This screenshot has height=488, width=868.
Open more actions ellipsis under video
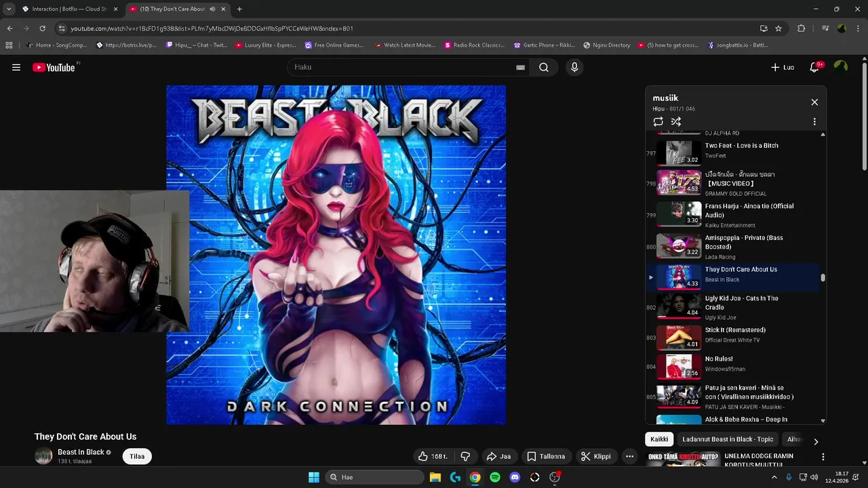pos(629,456)
